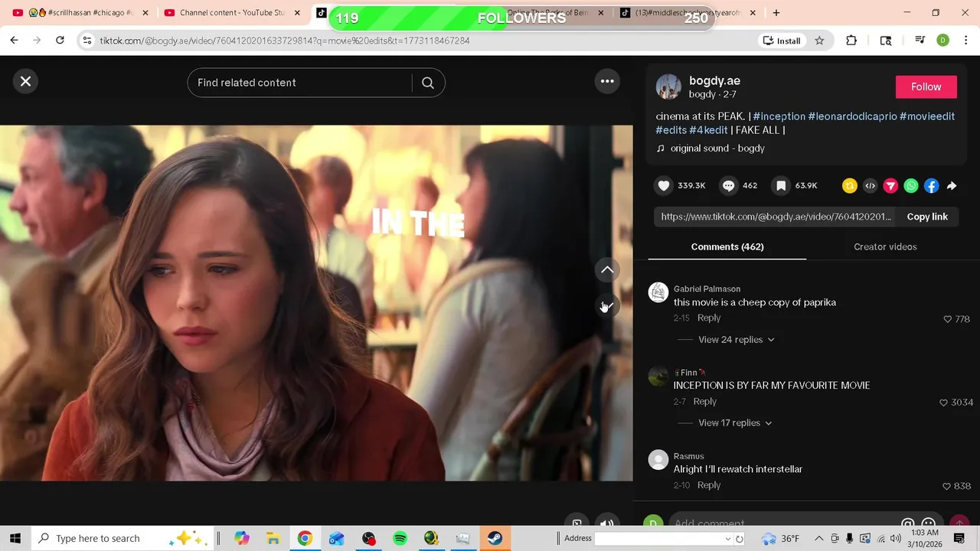Open more share options with arrow icon

(x=952, y=185)
